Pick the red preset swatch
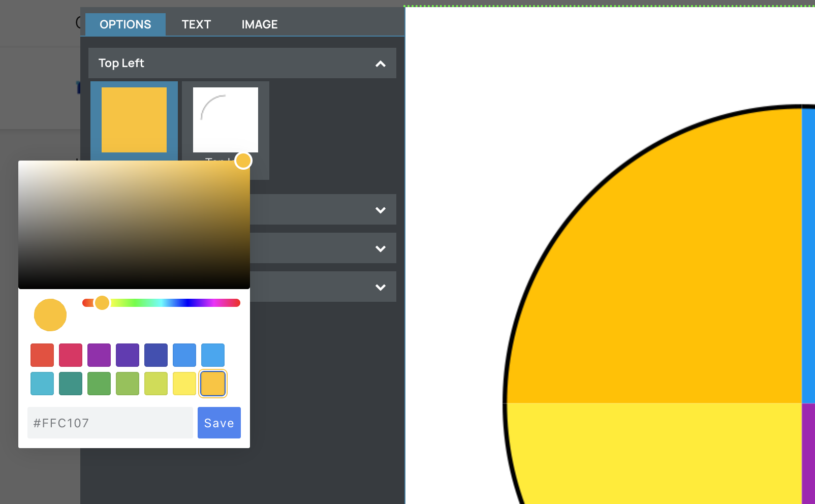815x504 pixels. [x=42, y=355]
